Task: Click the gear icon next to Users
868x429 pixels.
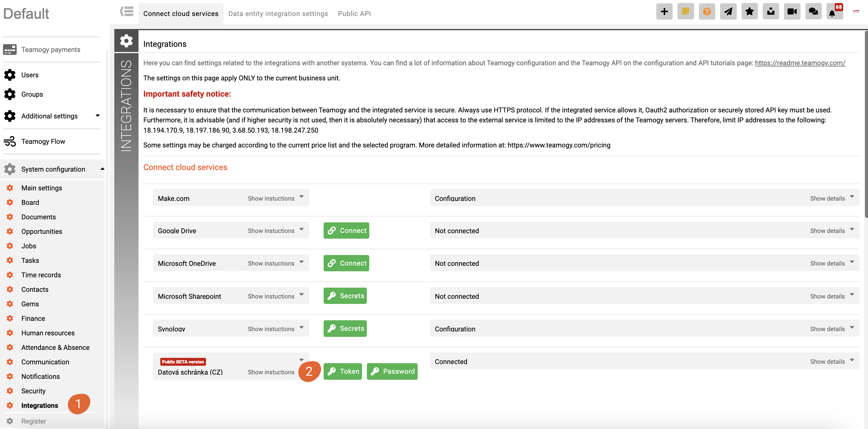Action: 10,75
